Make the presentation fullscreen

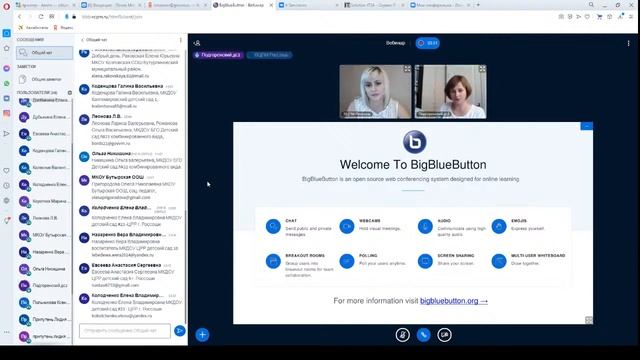pos(589,320)
